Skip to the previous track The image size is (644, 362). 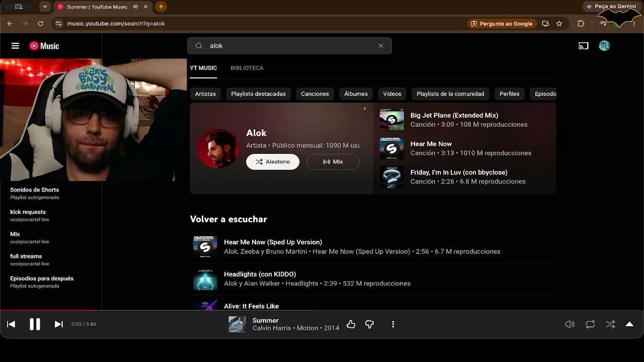point(11,324)
